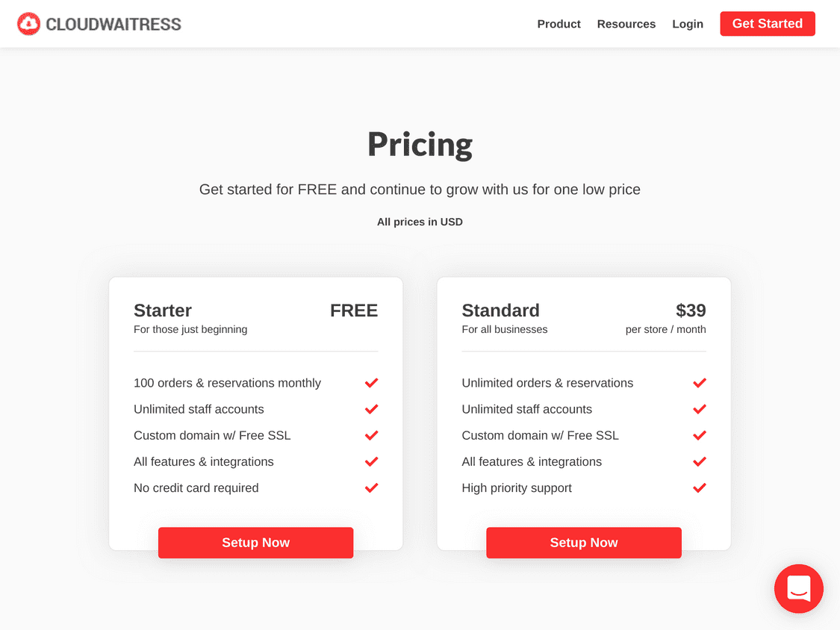The width and height of the screenshot is (840, 630).
Task: Click checkmark beside 100 orders & reservations monthly
Action: pos(371,383)
